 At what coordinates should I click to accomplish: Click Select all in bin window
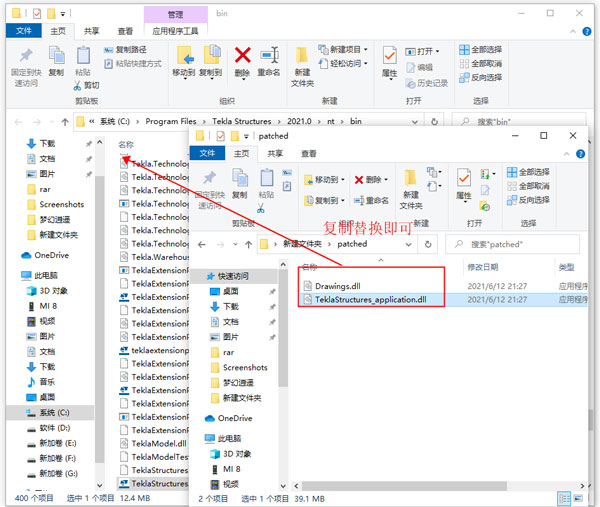pos(481,49)
